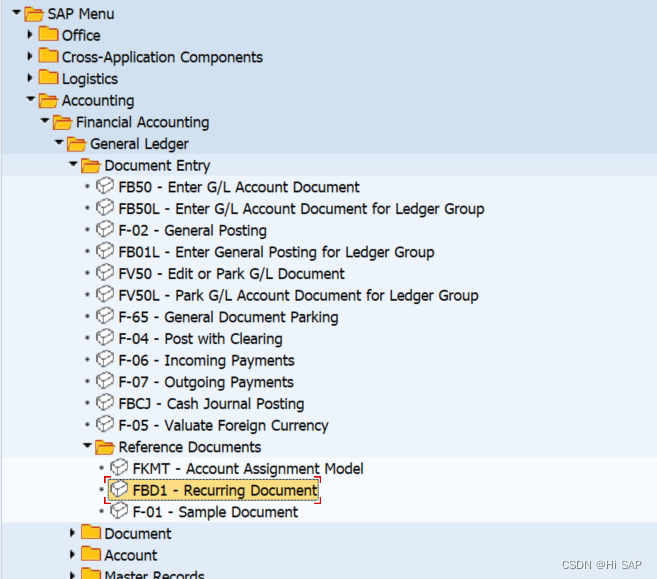657x579 pixels.
Task: Click the F-04 transaction cube icon
Action: (105, 338)
